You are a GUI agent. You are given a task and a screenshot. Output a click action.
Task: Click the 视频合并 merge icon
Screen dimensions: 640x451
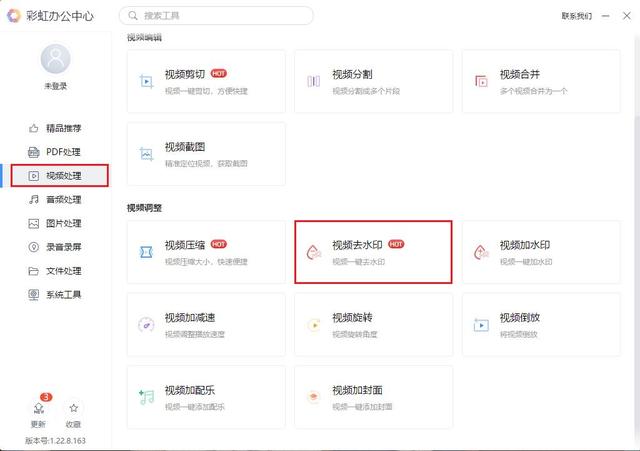pos(481,81)
